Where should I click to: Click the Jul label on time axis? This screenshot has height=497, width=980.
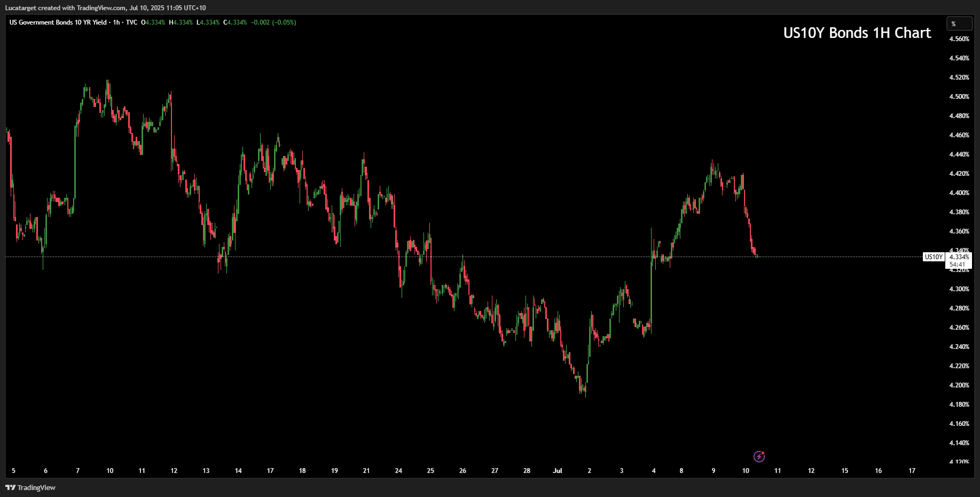[557, 471]
